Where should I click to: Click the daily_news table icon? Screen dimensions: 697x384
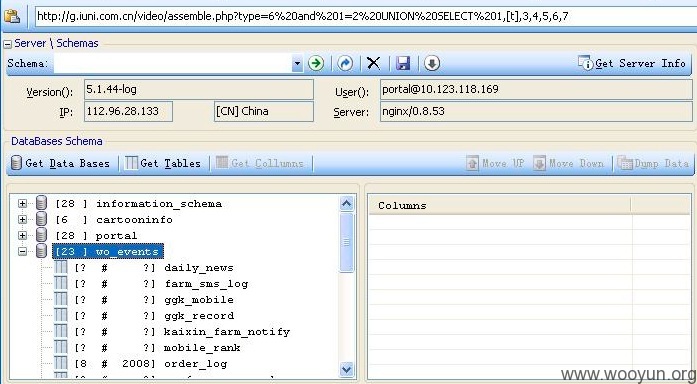pos(60,268)
